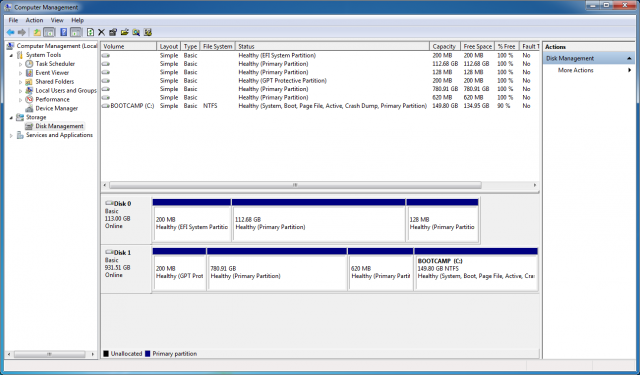Click the volume list horizontal scrollbar

coord(295,185)
